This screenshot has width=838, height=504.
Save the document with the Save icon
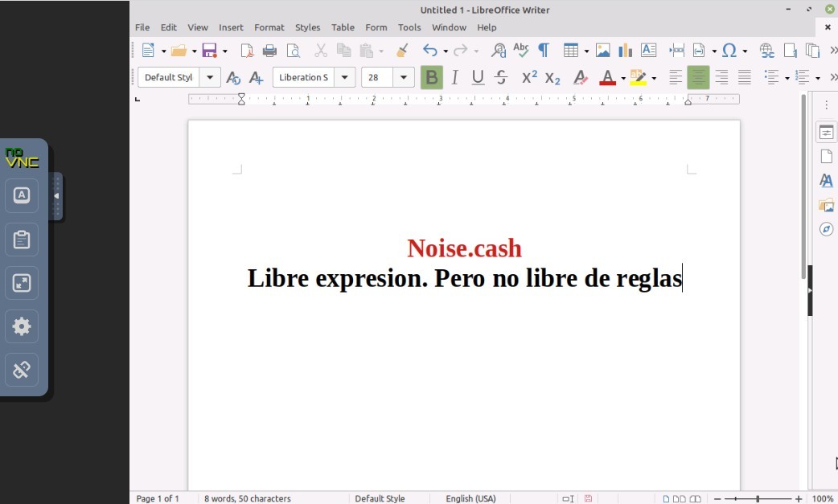[209, 51]
